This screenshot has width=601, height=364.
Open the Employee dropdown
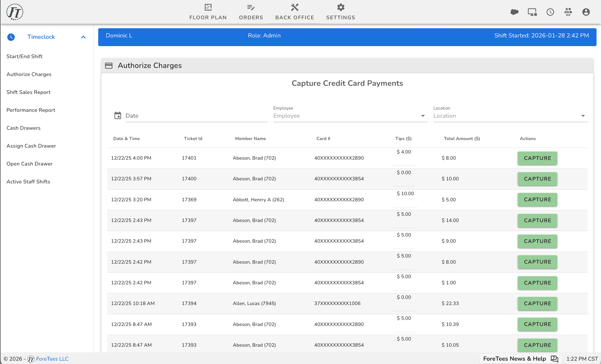pos(350,116)
